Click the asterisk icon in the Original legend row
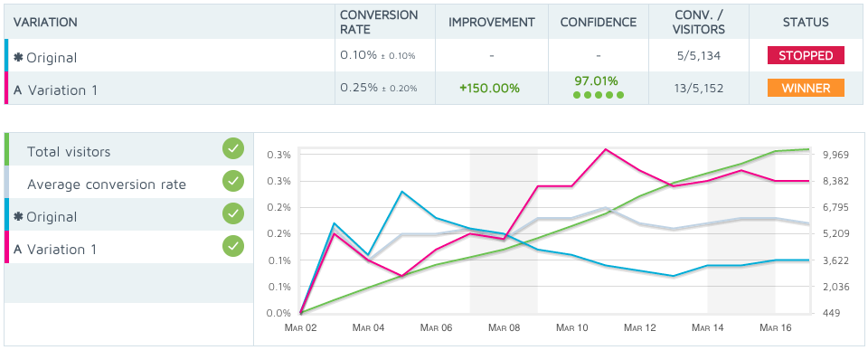The height and width of the screenshot is (350, 868). [18, 216]
